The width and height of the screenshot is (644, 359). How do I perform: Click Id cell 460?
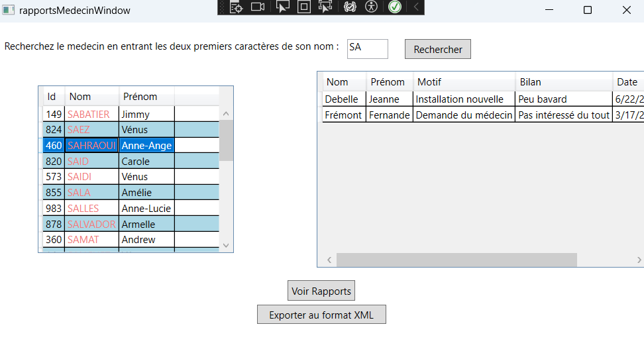tap(54, 146)
